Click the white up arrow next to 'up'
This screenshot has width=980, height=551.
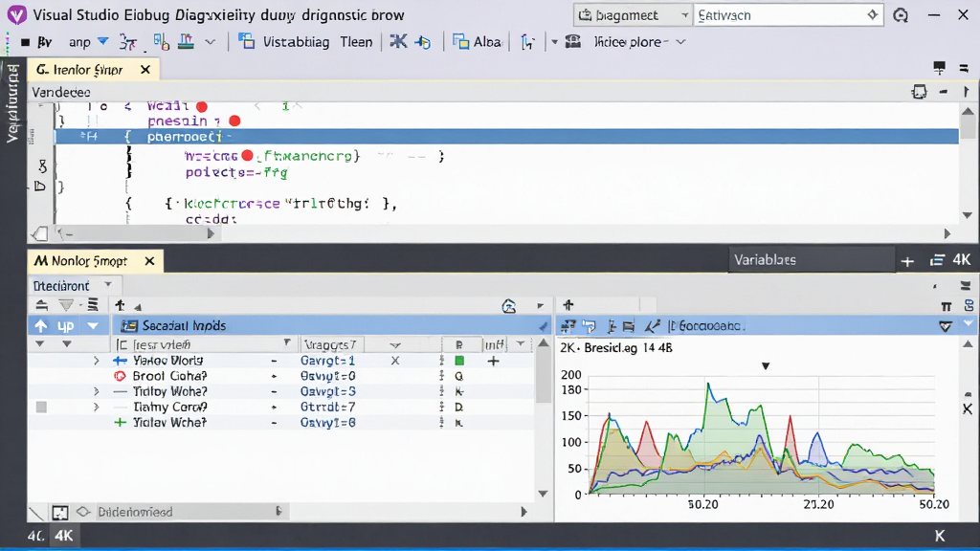(x=41, y=325)
